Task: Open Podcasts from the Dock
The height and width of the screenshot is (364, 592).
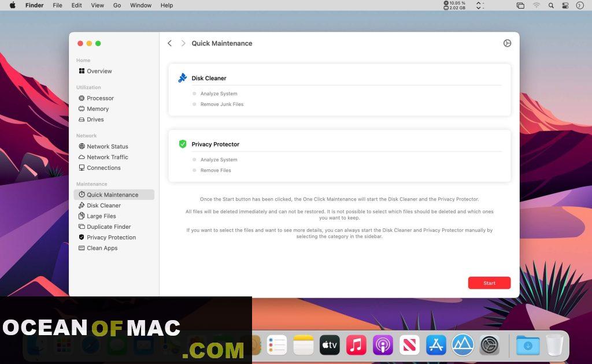Action: coord(383,345)
